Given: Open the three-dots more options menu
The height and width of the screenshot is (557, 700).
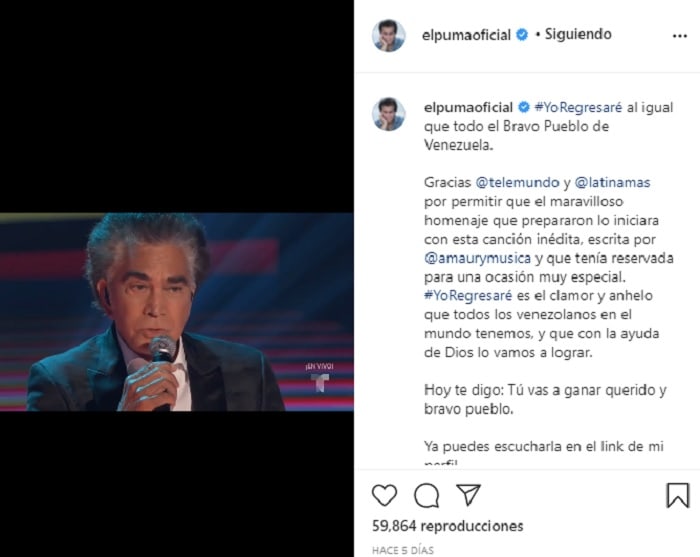Looking at the screenshot, I should [x=679, y=36].
